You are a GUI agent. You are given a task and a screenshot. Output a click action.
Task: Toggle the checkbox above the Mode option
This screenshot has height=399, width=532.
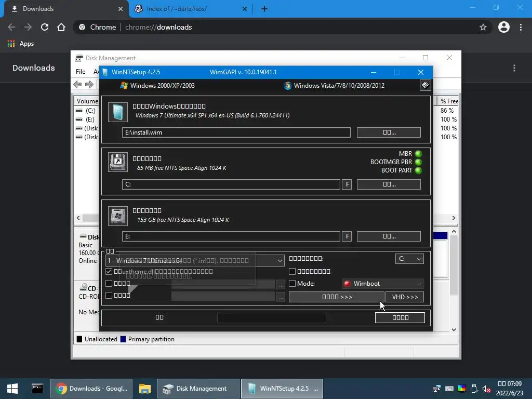coord(292,271)
